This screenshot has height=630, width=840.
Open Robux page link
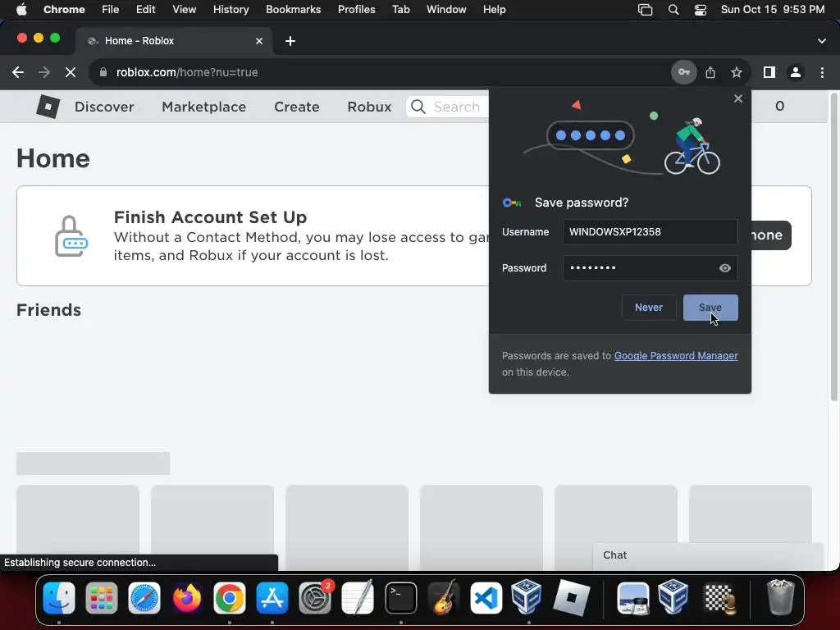pos(369,107)
